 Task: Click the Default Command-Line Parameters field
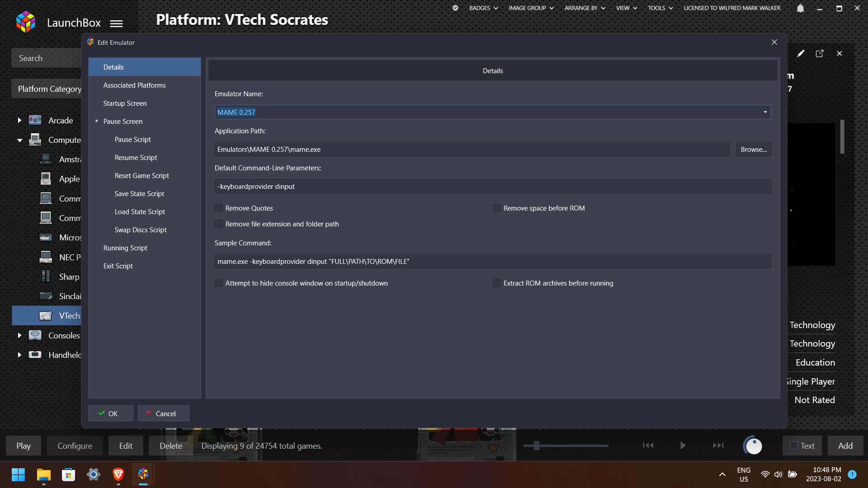[x=493, y=186]
